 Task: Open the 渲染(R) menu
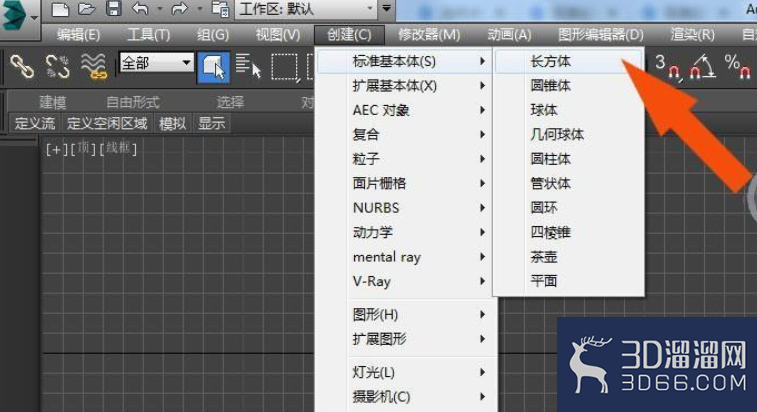click(x=692, y=35)
